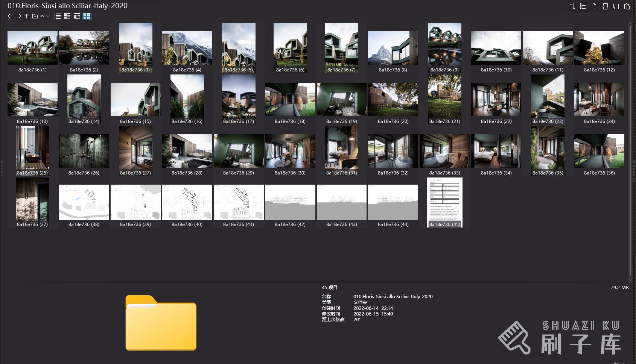
Task: Click the scrollbar down arrow at bottom
Action: (x=630, y=280)
